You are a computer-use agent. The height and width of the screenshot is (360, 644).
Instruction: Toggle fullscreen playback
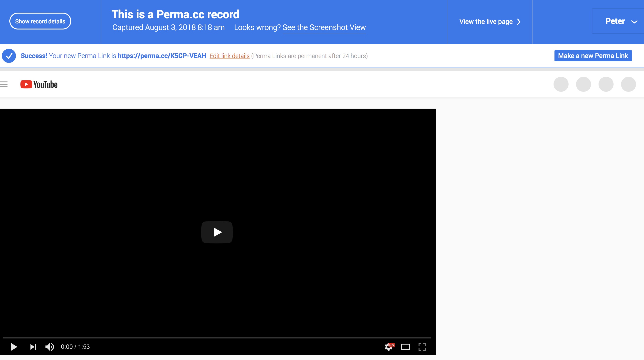[x=423, y=347]
